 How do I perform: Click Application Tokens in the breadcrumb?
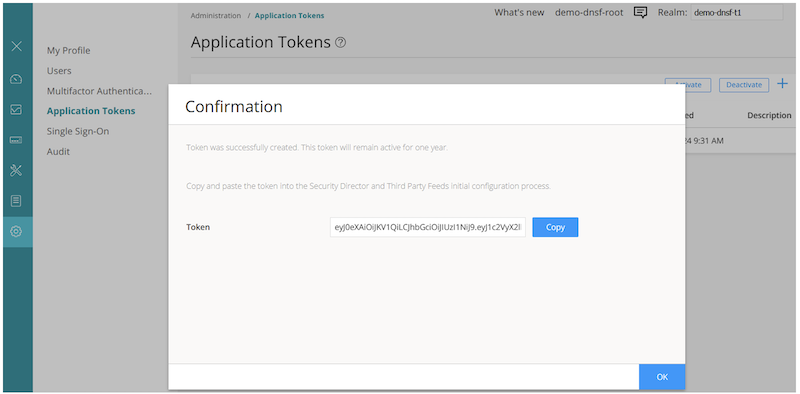tap(289, 16)
